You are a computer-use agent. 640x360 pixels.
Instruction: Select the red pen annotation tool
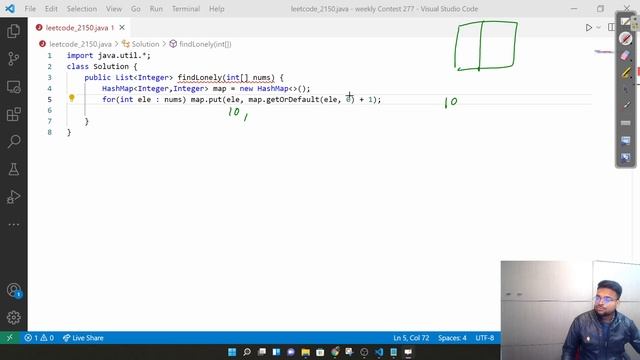625,39
